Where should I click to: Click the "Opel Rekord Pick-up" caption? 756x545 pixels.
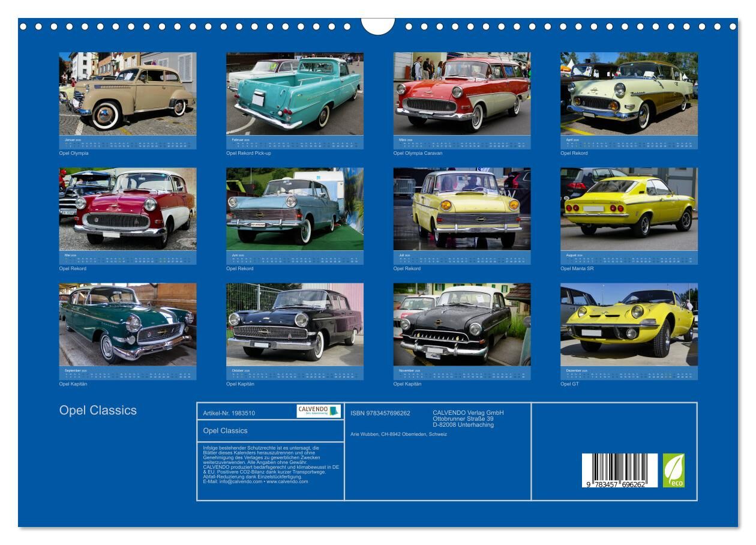point(248,153)
